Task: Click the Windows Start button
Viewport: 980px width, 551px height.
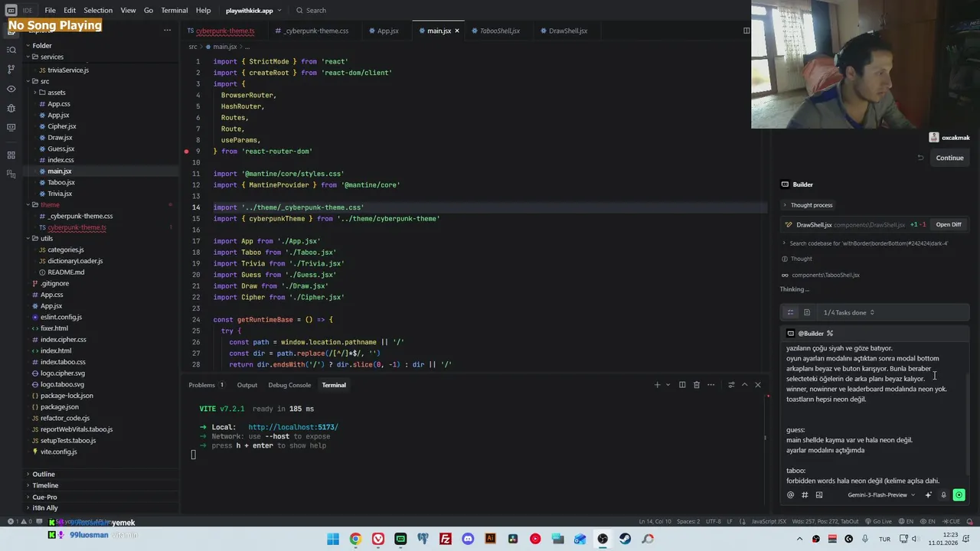Action: pyautogui.click(x=333, y=539)
